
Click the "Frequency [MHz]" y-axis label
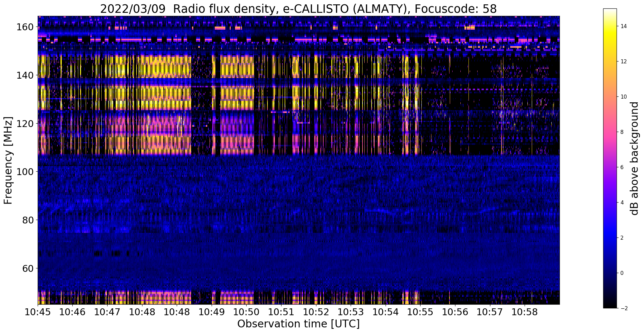pos(8,160)
